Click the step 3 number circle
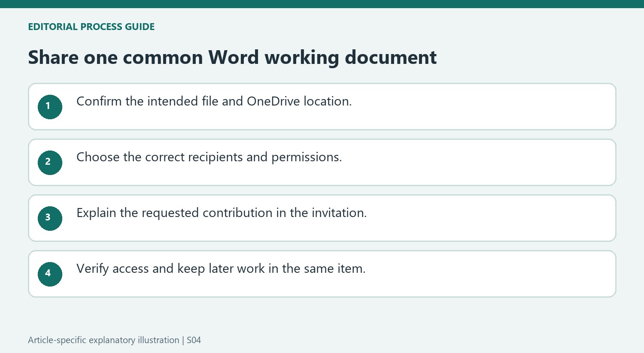Screen dimensions: 644x353 point(50,218)
